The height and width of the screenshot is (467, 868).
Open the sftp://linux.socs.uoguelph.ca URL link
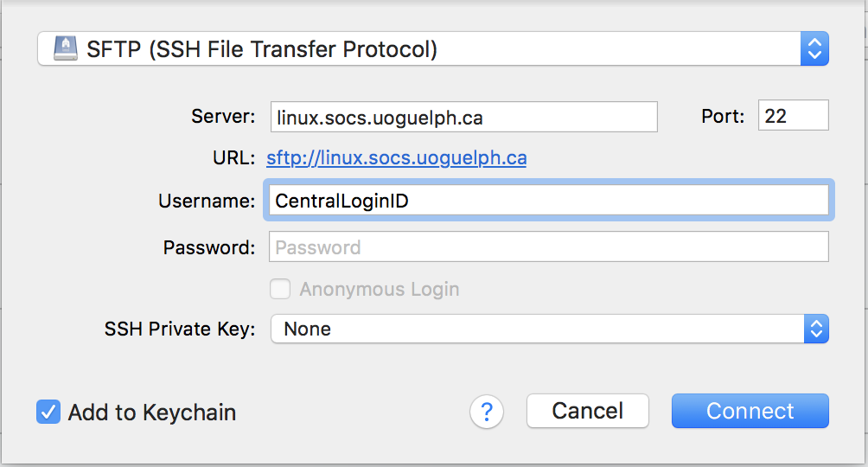(x=396, y=158)
